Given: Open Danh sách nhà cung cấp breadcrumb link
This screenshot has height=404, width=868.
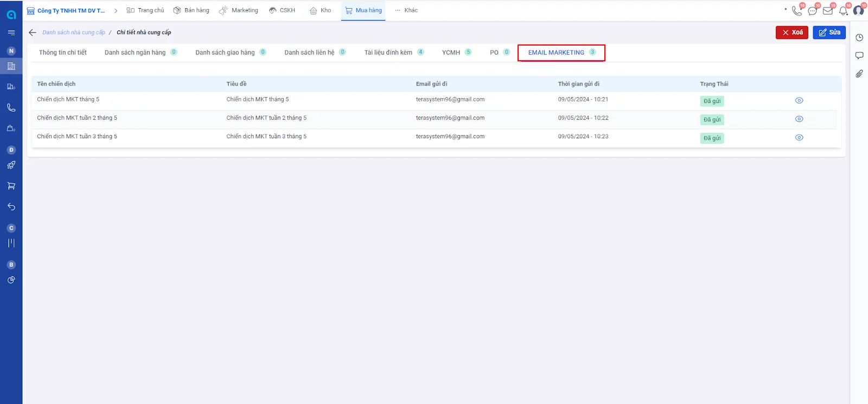Looking at the screenshot, I should (x=74, y=33).
